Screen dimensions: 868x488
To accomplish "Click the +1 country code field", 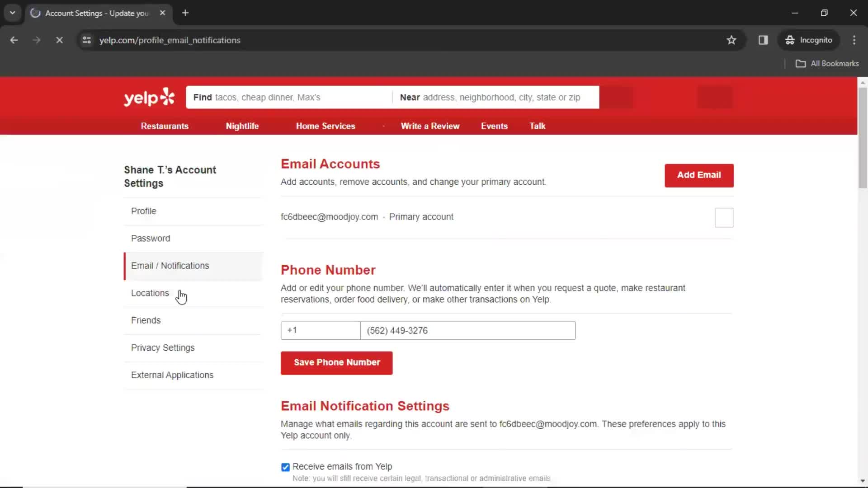I will (x=321, y=330).
